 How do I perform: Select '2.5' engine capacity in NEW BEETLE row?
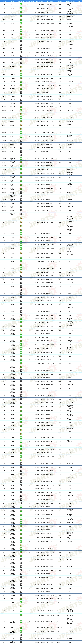(x=29, y=631)
